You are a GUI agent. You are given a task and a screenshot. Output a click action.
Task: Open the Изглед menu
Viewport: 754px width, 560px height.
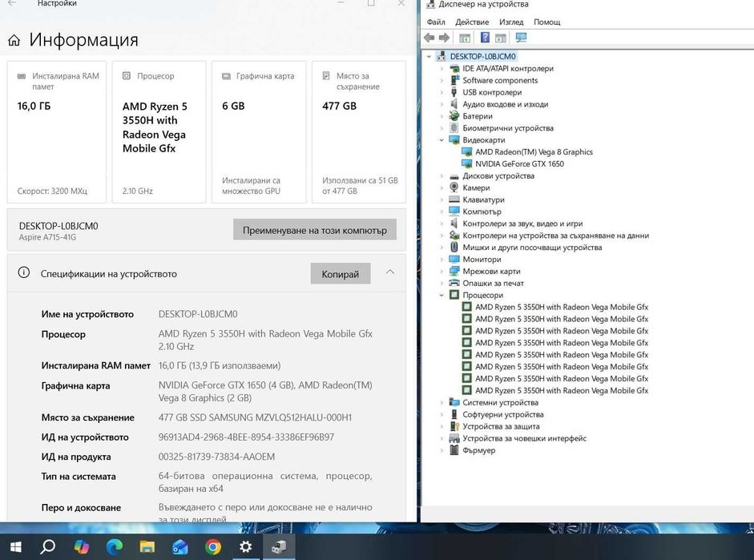pos(510,22)
